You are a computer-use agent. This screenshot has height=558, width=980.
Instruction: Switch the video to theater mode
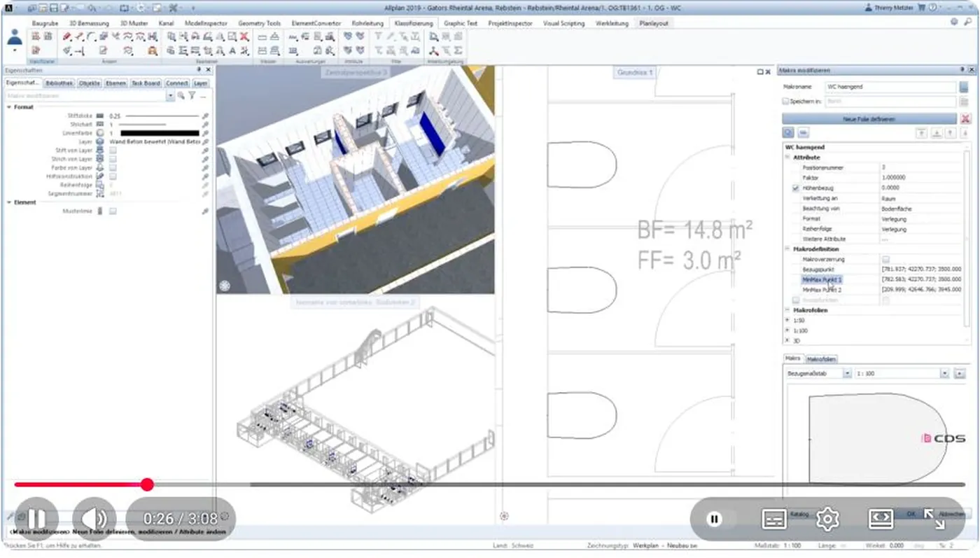coord(881,519)
